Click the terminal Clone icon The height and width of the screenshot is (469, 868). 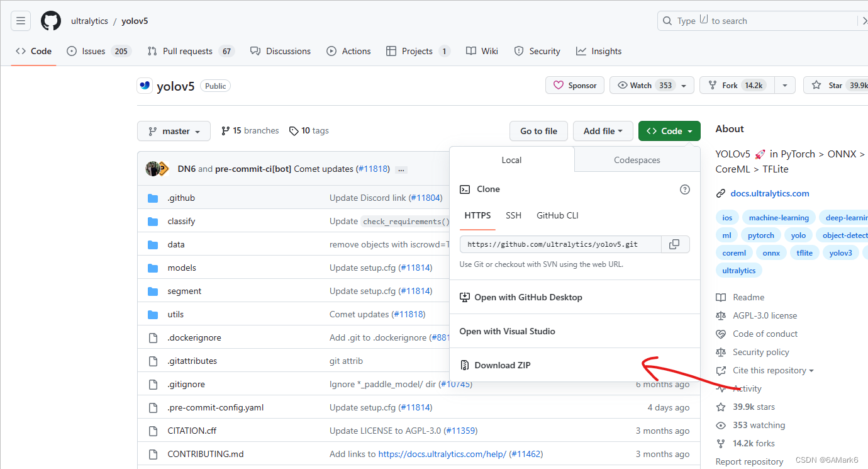coord(465,189)
